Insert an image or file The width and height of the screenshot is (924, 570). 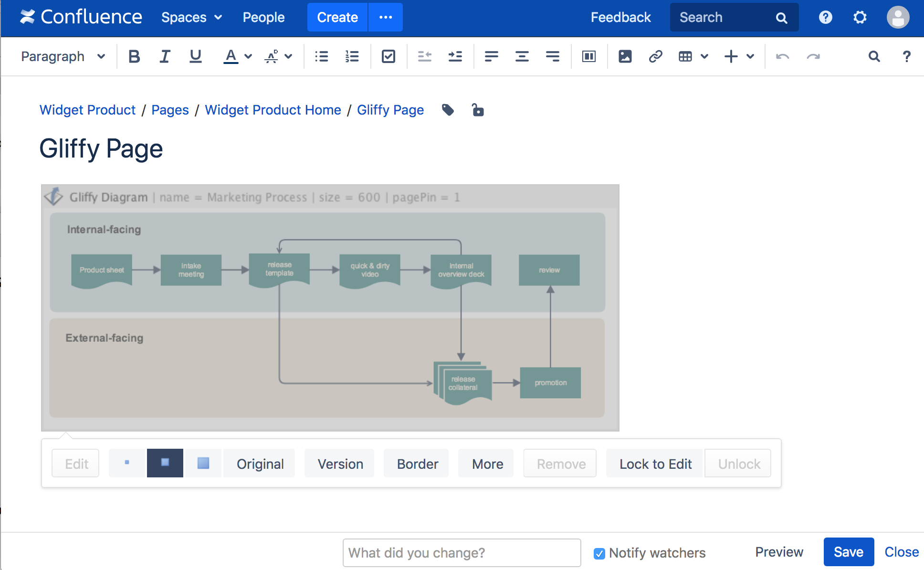coord(625,56)
